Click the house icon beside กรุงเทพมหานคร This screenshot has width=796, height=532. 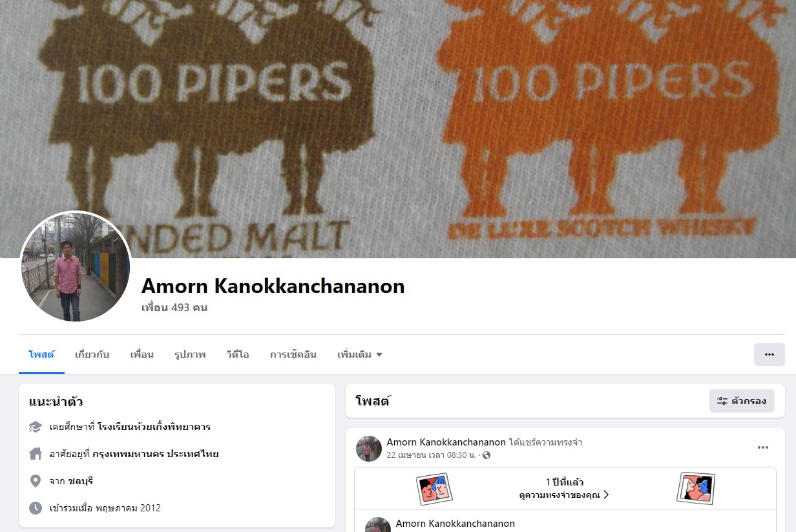pos(36,454)
